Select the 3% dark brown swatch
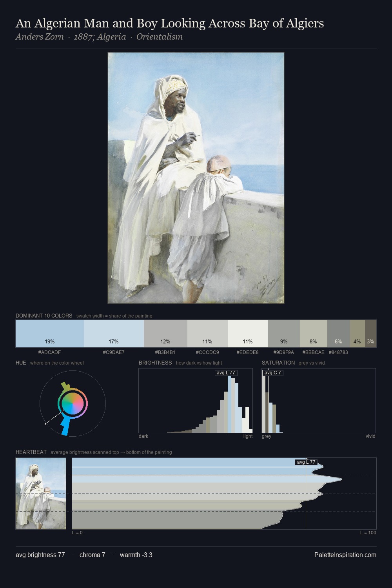 point(370,334)
